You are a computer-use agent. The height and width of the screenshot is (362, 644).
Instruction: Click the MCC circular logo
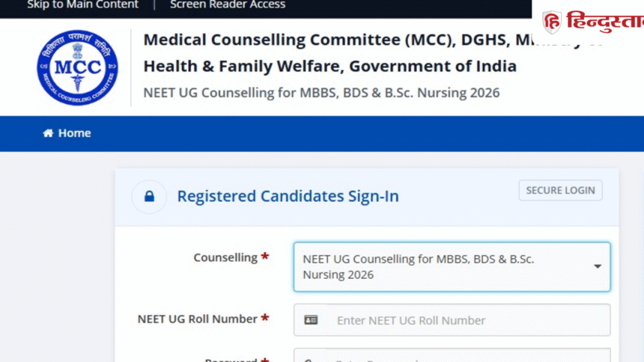(x=77, y=67)
